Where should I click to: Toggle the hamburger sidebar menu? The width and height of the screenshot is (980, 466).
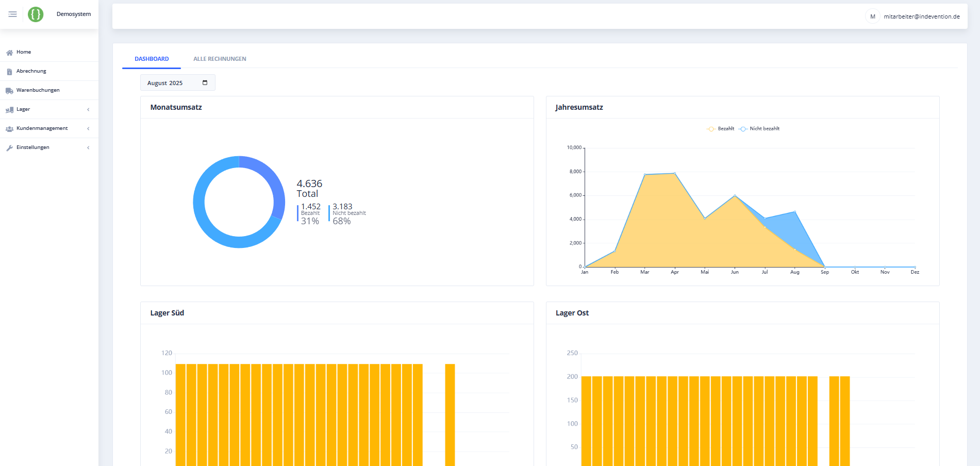pos(12,14)
